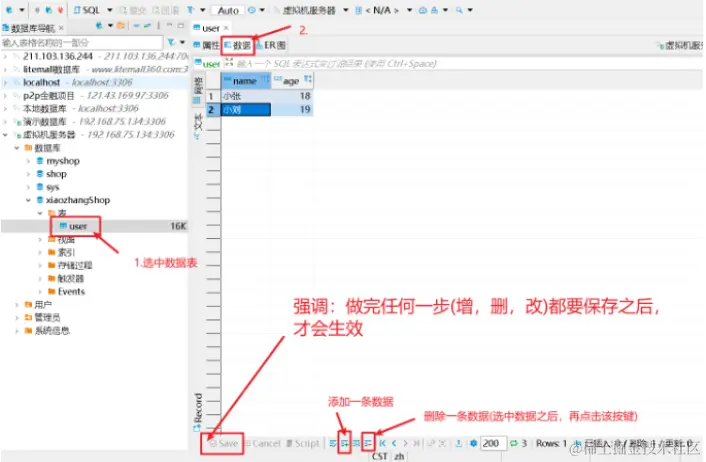706x462 pixels.
Task: Open the Auto transaction mode selector
Action: coord(228,10)
